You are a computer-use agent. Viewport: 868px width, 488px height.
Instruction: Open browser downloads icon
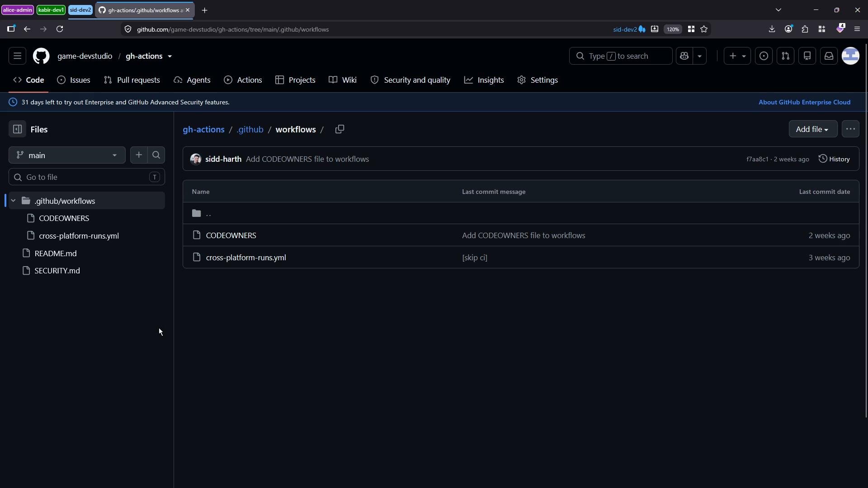coord(772,29)
